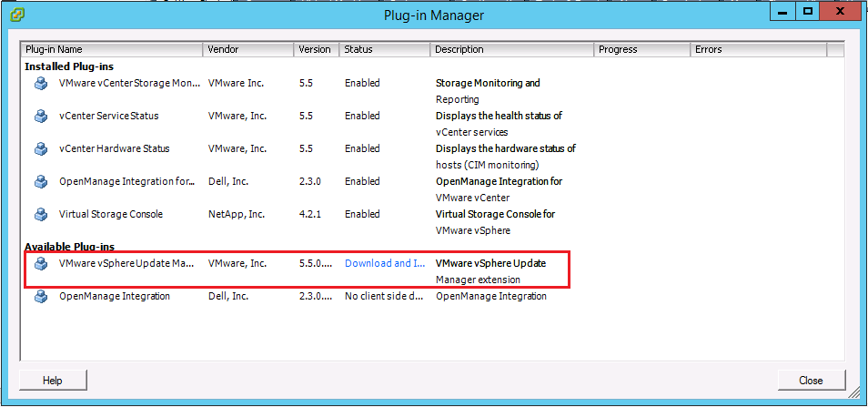868x407 pixels.
Task: Click the available OpenManage Integration plug-in icon
Action: (40, 297)
